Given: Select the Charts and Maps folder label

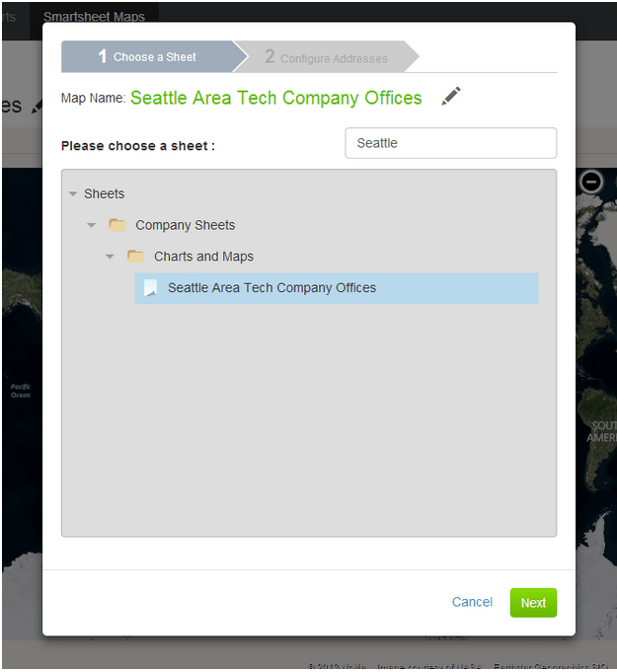Looking at the screenshot, I should coord(203,257).
